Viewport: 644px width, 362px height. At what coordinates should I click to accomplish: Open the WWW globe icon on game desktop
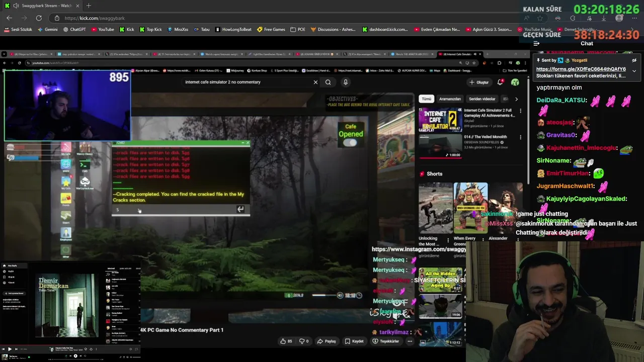point(66,164)
